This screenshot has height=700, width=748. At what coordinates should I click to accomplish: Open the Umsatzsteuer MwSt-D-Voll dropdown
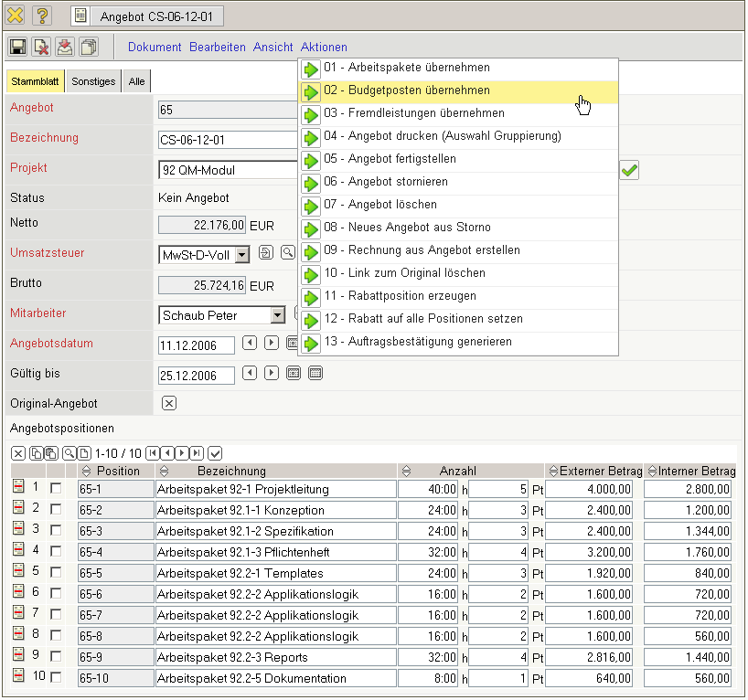pyautogui.click(x=241, y=255)
